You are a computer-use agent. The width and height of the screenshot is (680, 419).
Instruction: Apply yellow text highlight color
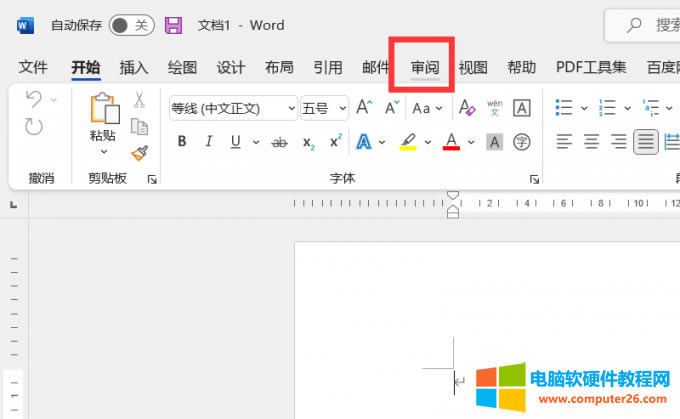click(408, 142)
